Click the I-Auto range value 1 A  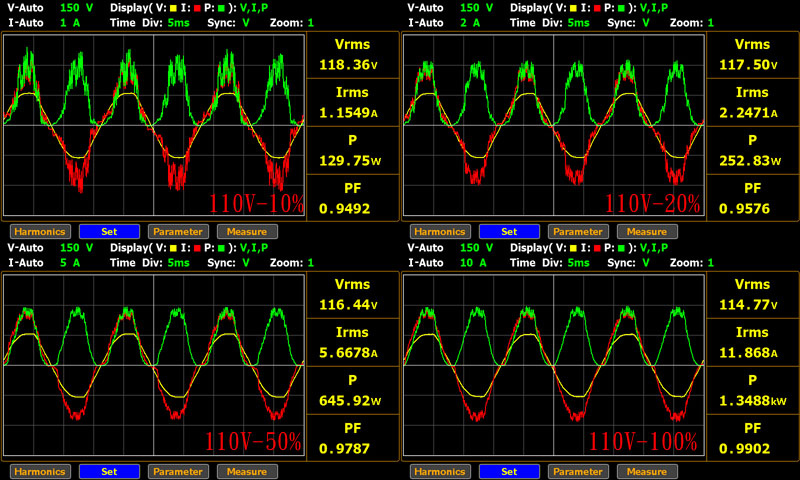[x=70, y=23]
